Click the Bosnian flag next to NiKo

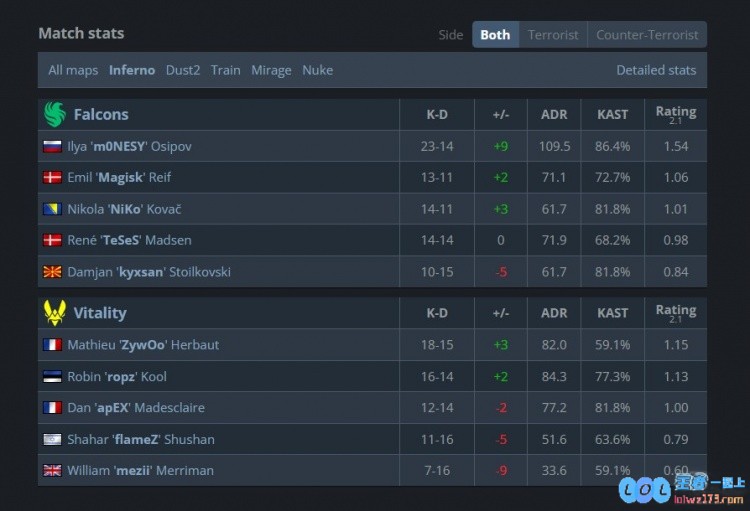click(x=52, y=209)
